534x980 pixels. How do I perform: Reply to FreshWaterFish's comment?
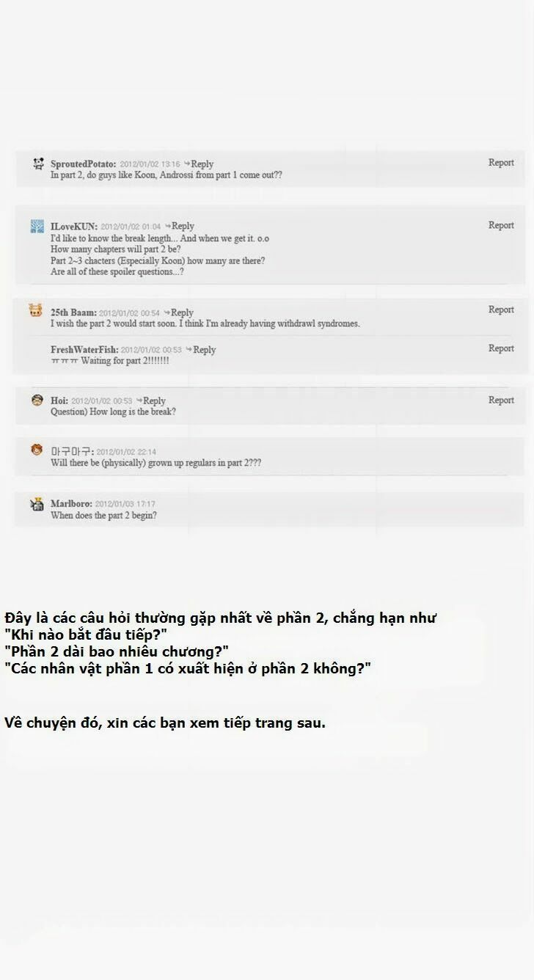200,350
